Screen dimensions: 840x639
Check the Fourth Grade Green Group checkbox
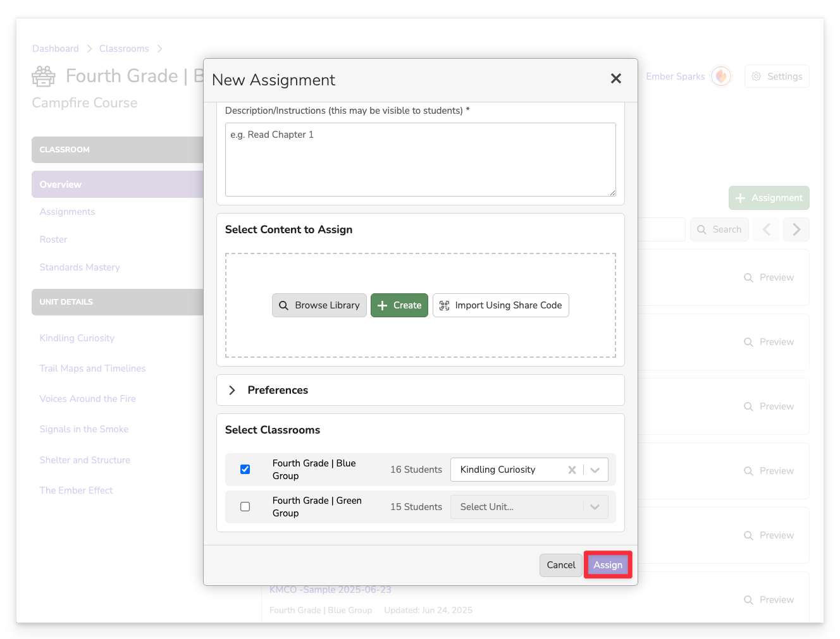click(245, 506)
